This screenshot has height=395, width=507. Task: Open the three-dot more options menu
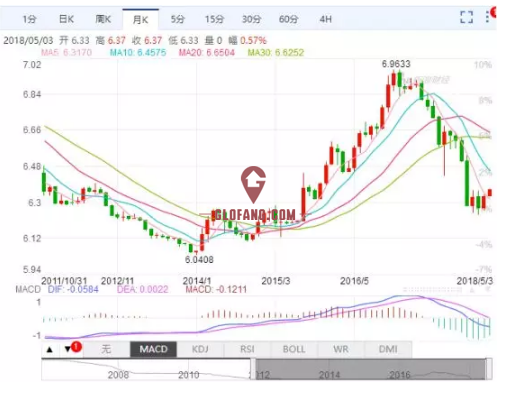487,17
